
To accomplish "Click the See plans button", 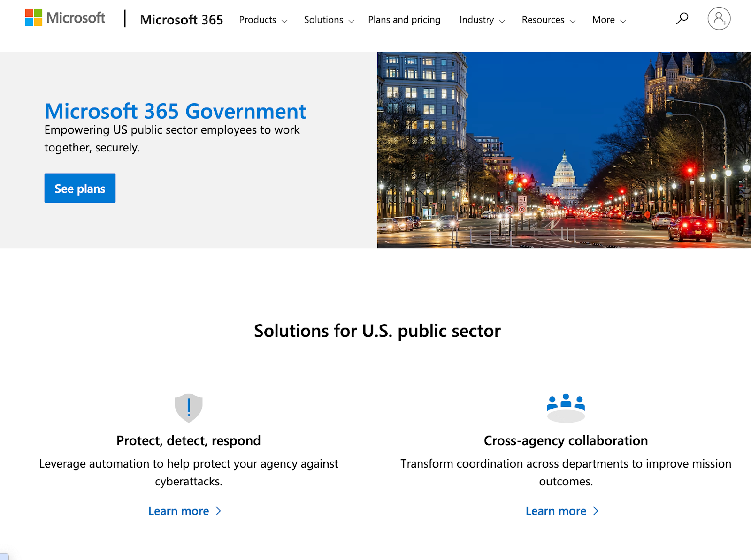I will 79,188.
